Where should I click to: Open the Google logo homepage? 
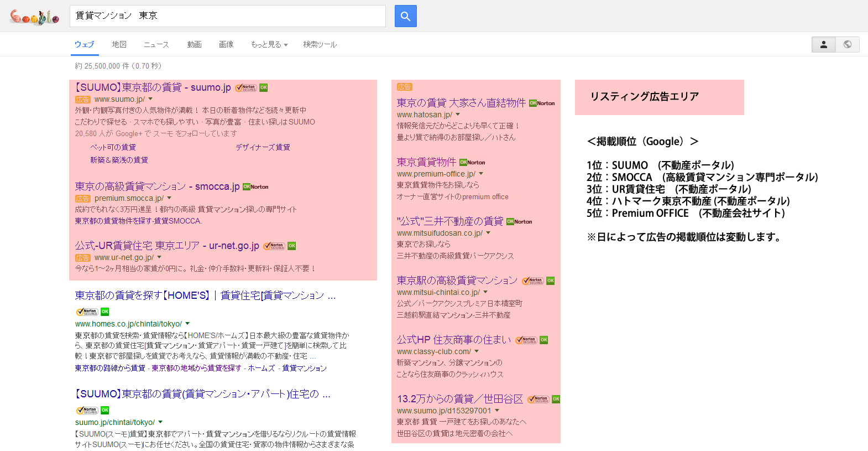34,17
